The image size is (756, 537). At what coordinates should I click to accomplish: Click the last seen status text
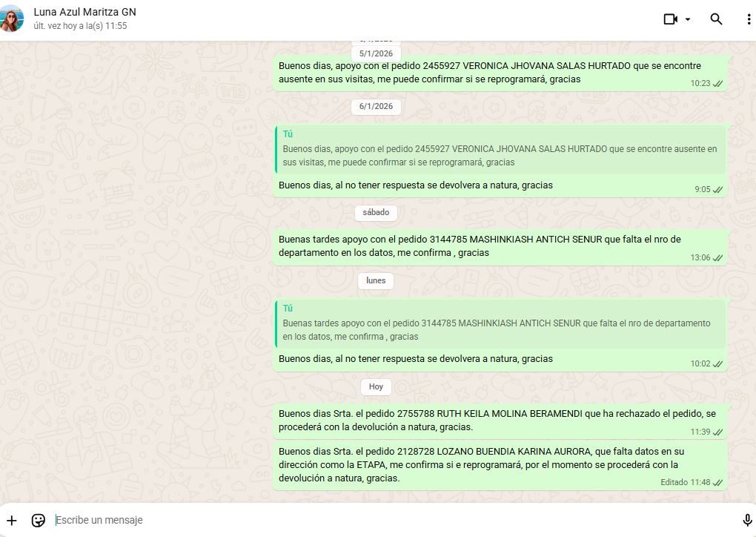tap(80, 26)
